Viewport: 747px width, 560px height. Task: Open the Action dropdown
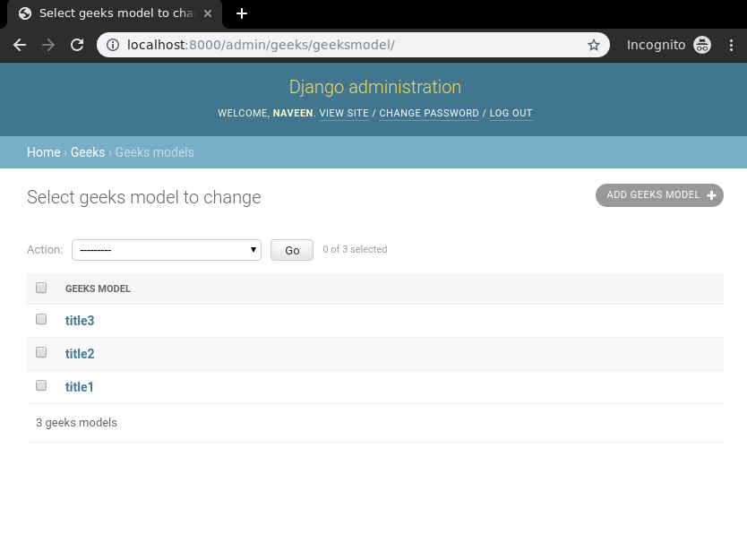coord(167,250)
